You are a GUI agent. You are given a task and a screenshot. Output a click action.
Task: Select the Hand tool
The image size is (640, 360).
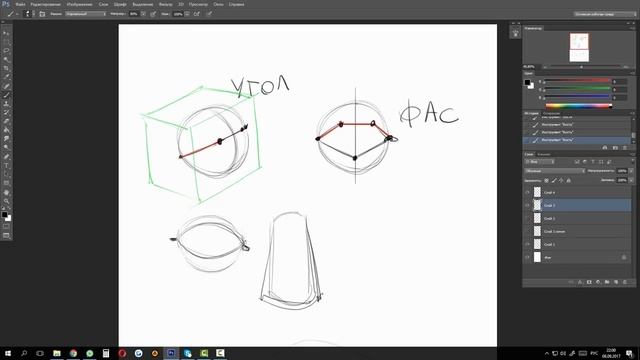(6, 192)
